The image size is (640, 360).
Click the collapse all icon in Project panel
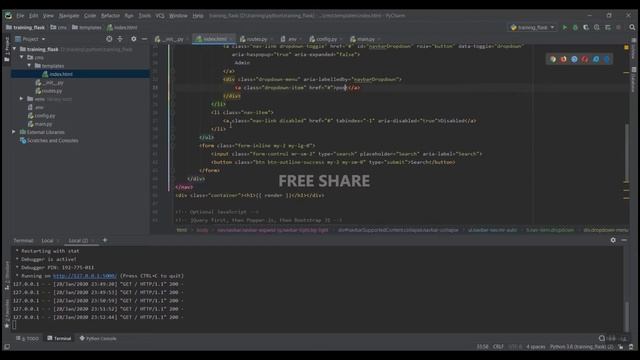tap(120, 39)
